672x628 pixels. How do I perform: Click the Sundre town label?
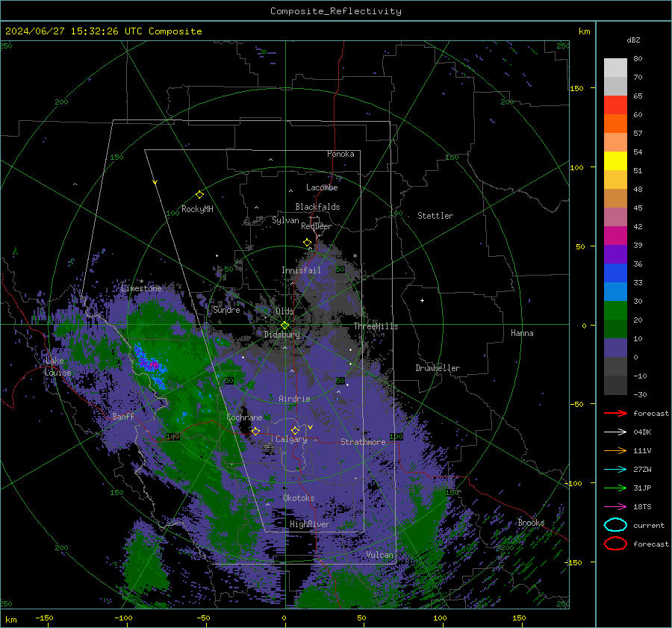click(x=227, y=310)
